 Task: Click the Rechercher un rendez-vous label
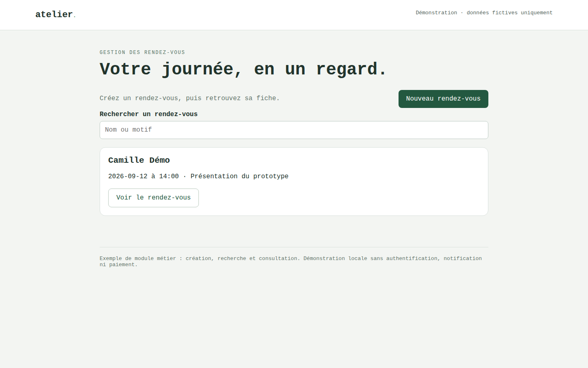tap(149, 114)
